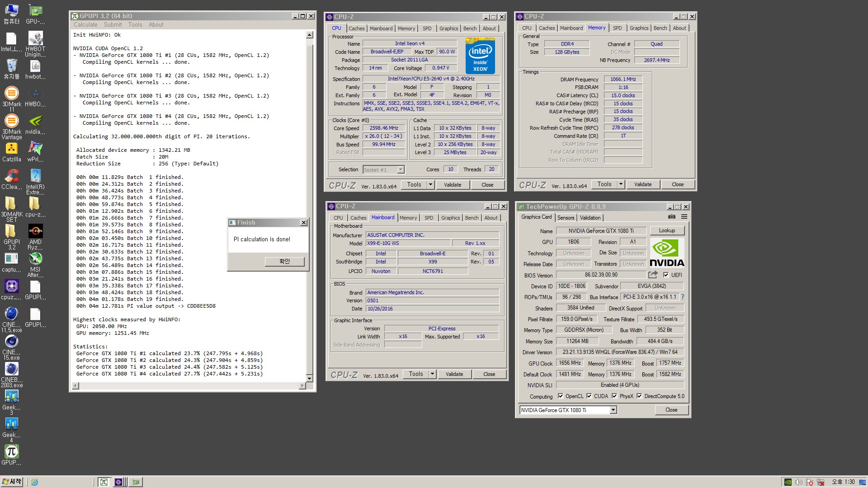Open the GPUPI 3.2 folder
Image resolution: width=868 pixels, height=488 pixels.
pyautogui.click(x=12, y=237)
